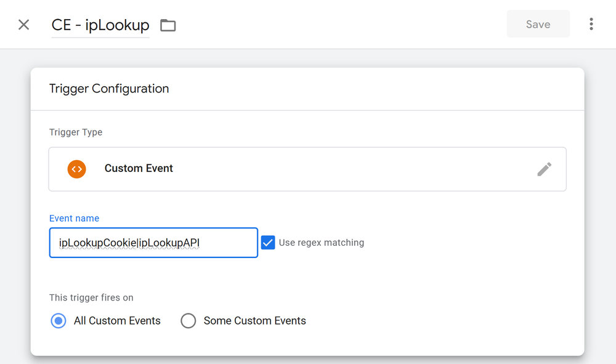616x364 pixels.
Task: Click the folder icon beside the trigger name
Action: (x=168, y=25)
